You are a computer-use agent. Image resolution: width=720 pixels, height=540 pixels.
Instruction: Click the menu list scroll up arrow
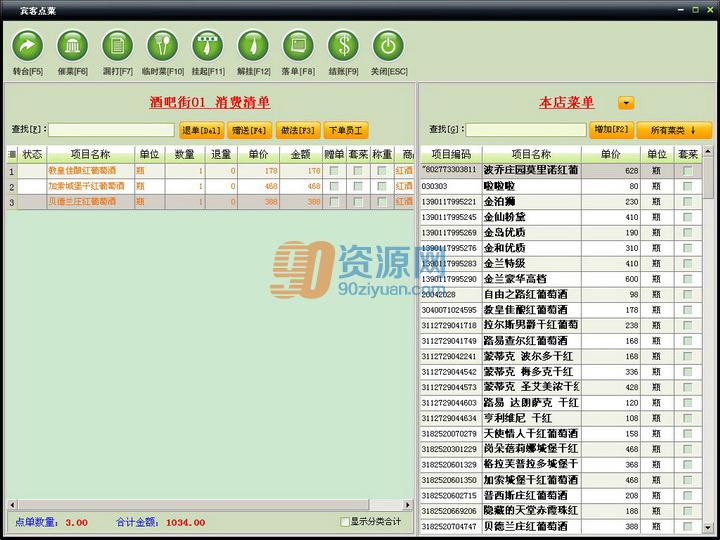708,151
